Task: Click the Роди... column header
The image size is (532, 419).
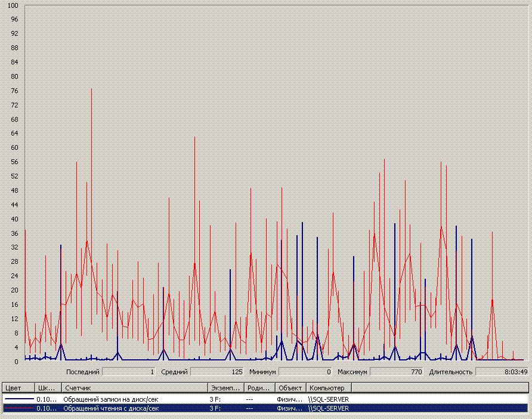Action: click(x=259, y=388)
